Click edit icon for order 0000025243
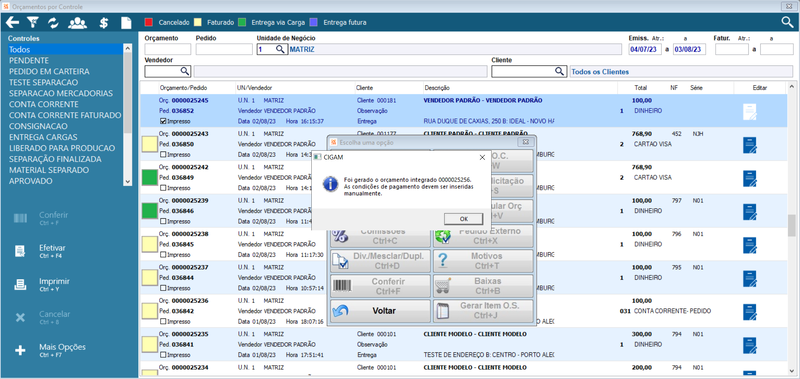800x379 pixels. coord(749,145)
